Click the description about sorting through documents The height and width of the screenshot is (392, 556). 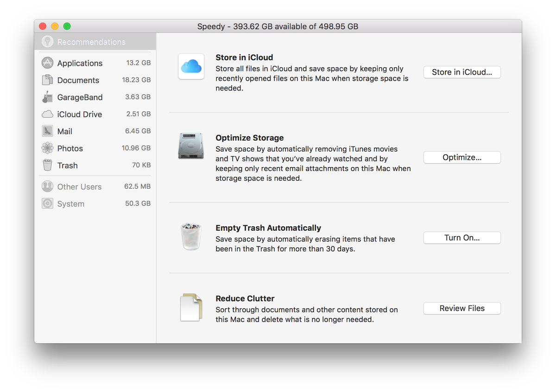coord(307,315)
